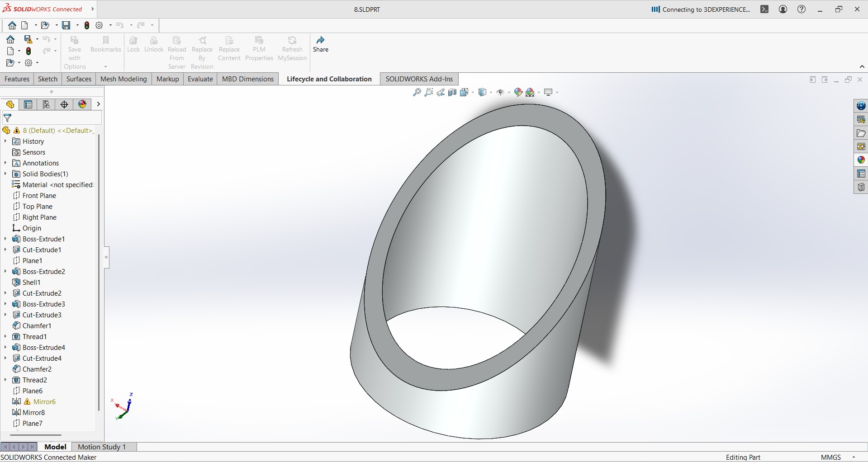Open Apply Scene dropdown arrow
The height and width of the screenshot is (462, 868).
point(539,92)
